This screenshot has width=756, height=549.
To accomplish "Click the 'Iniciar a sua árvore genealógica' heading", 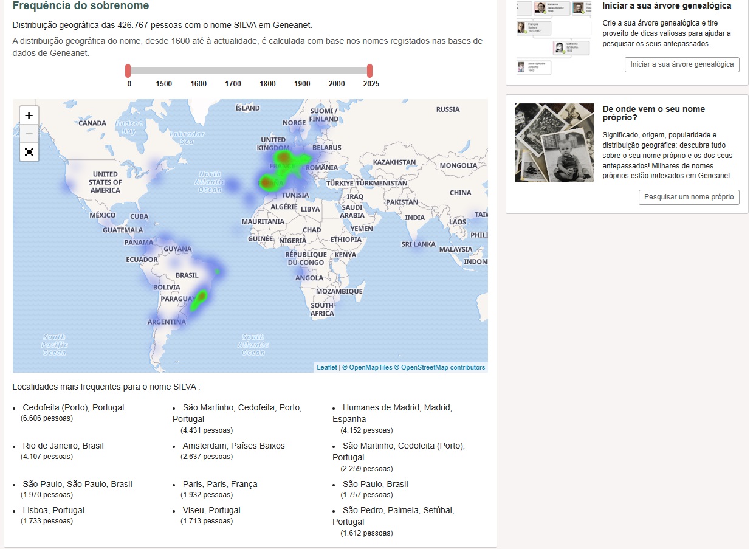I will (x=667, y=5).
